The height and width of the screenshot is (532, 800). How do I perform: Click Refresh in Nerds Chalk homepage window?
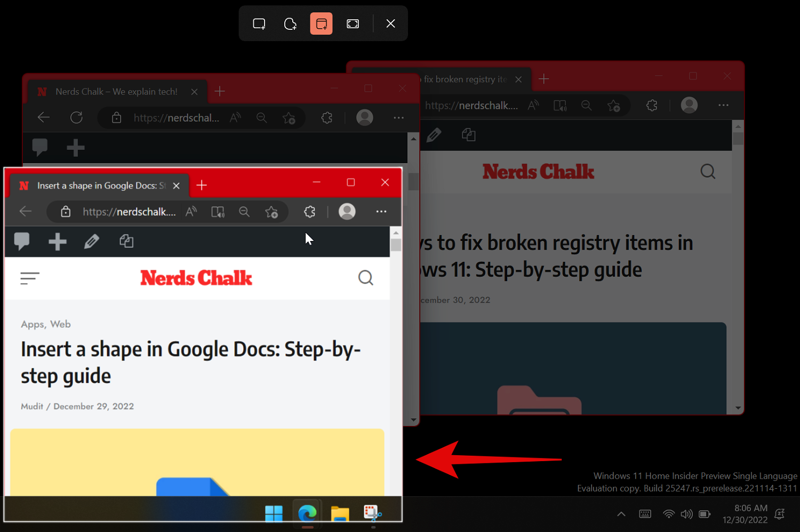coord(77,117)
